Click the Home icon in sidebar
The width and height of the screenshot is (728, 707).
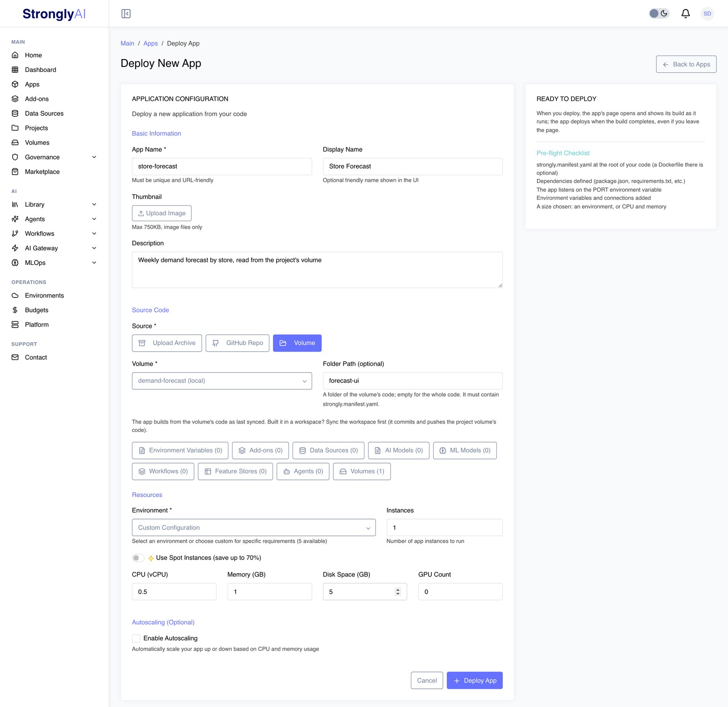15,55
